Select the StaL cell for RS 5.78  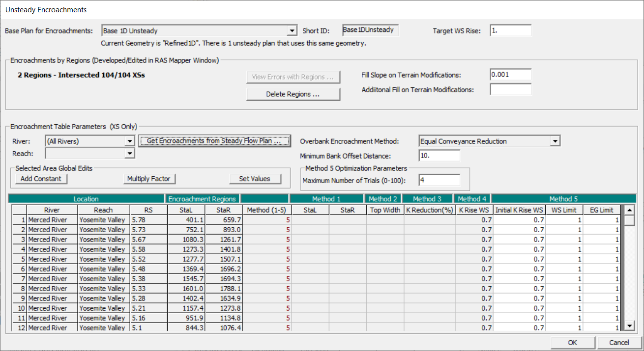point(185,220)
